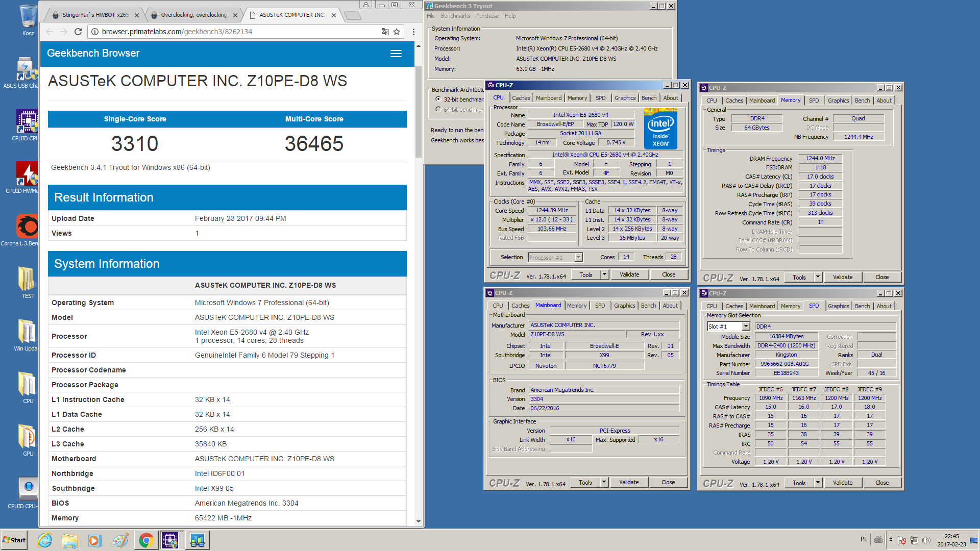Click the Chrome profile icon
Image resolution: width=980 pixels, height=551 pixels.
click(366, 5)
